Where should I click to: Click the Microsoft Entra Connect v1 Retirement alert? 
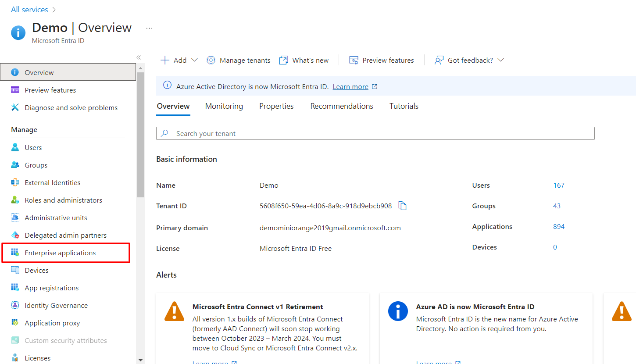tap(262, 329)
